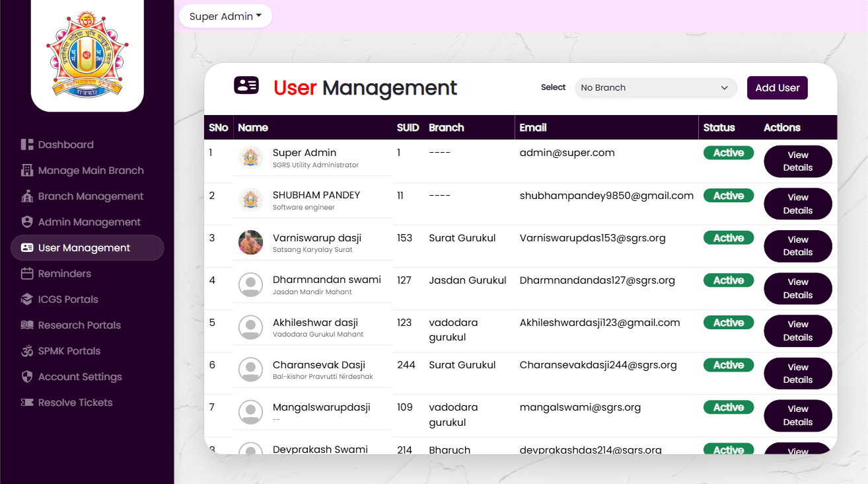868x484 pixels.
Task: Click the Dashboard icon in sidebar
Action: tap(27, 145)
